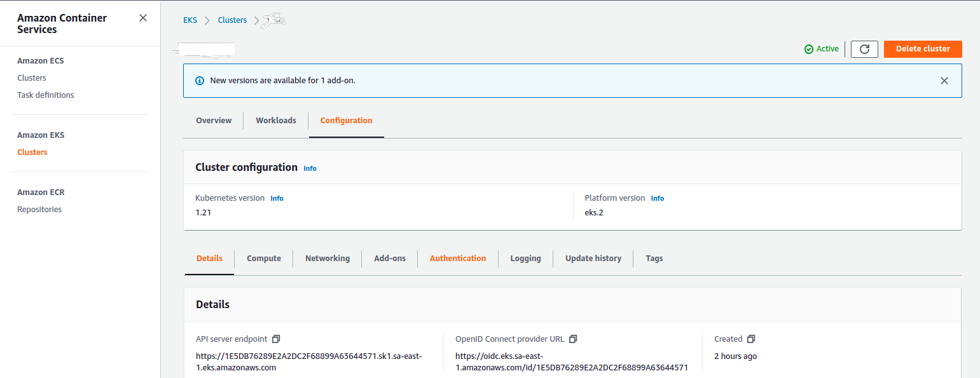Select the Configuration tab
Viewport: 980px width, 378px height.
tap(347, 121)
